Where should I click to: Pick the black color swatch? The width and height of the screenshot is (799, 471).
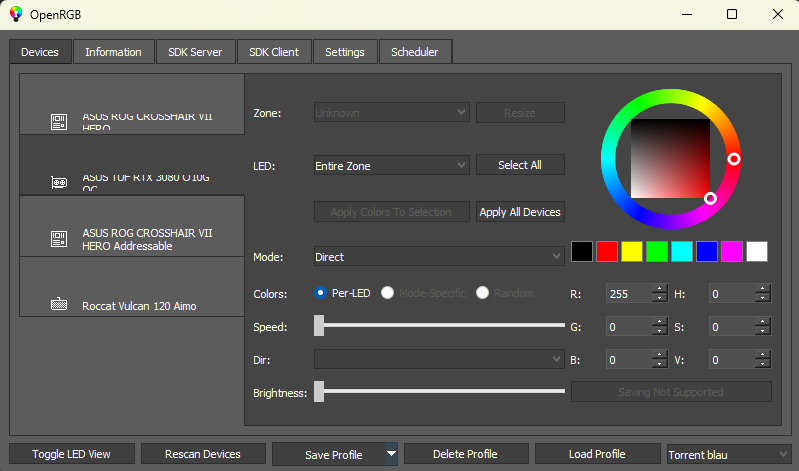pyautogui.click(x=582, y=251)
